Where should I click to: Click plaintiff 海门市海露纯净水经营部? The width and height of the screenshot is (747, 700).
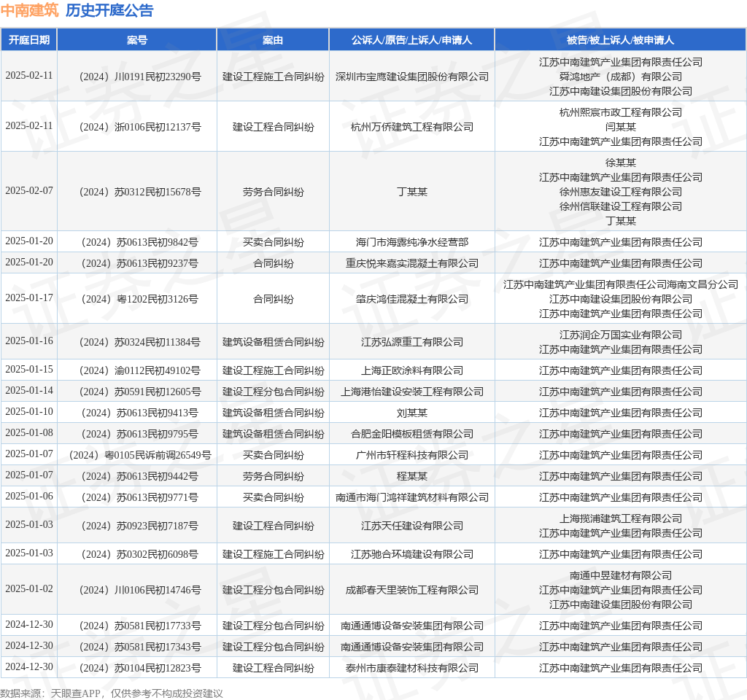tap(412, 242)
